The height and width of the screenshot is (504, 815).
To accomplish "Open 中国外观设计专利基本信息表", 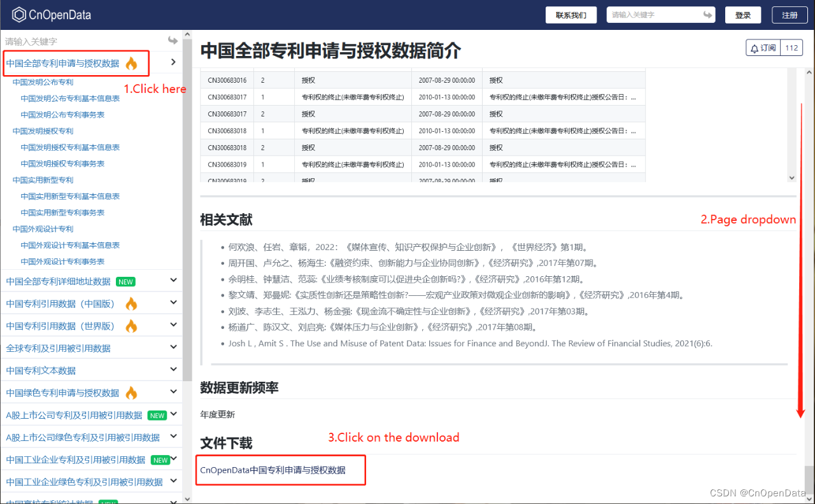I will tap(70, 246).
